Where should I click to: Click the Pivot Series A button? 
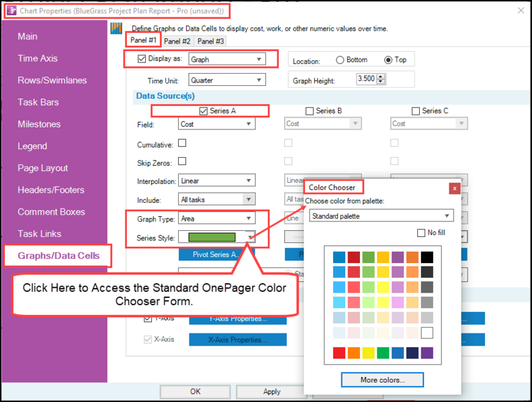(216, 254)
